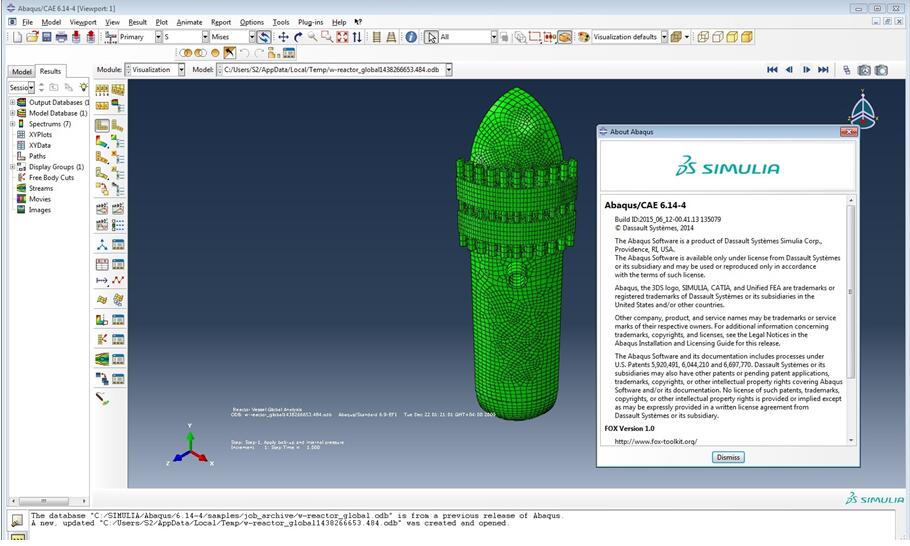Toggle the replace selected display button

tap(186, 53)
